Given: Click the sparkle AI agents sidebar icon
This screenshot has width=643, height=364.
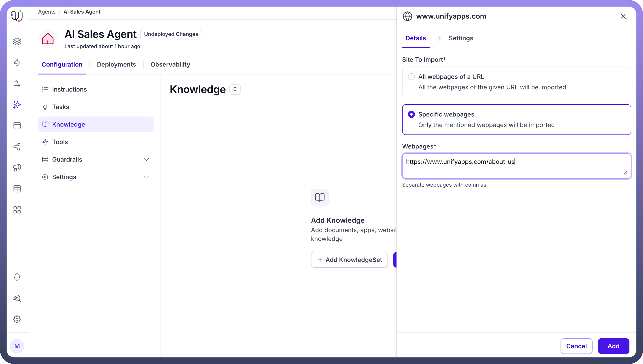Looking at the screenshot, I should [x=17, y=105].
